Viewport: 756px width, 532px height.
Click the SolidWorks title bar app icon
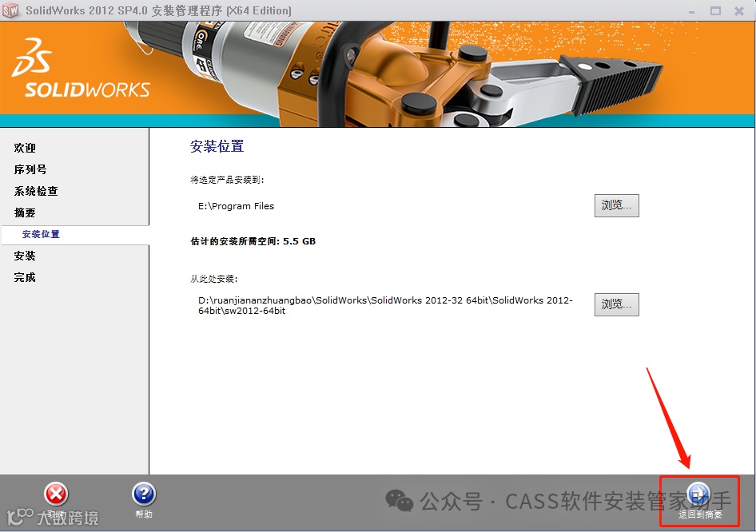coord(10,10)
